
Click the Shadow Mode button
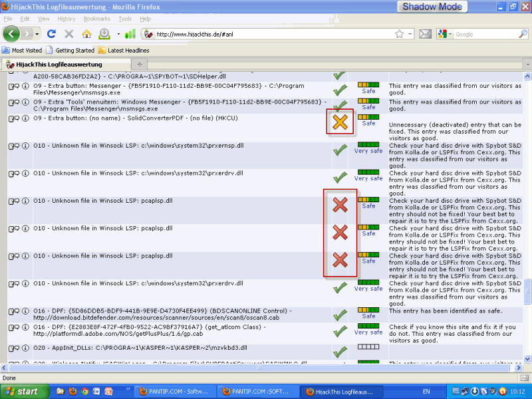432,7
